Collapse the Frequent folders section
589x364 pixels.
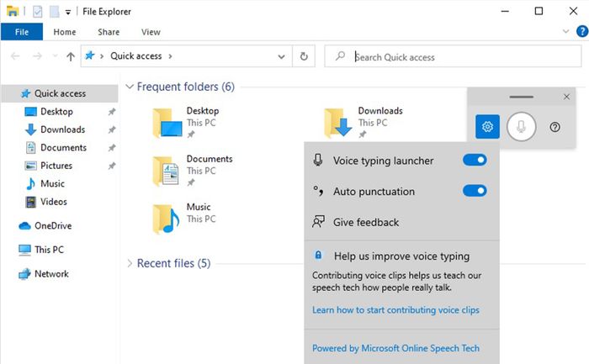[130, 87]
